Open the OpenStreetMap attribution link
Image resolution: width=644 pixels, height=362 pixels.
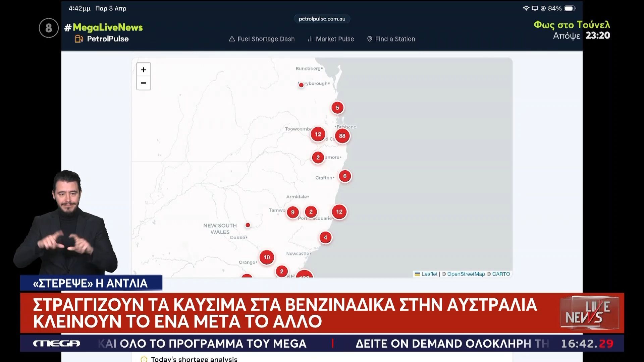[x=466, y=274]
